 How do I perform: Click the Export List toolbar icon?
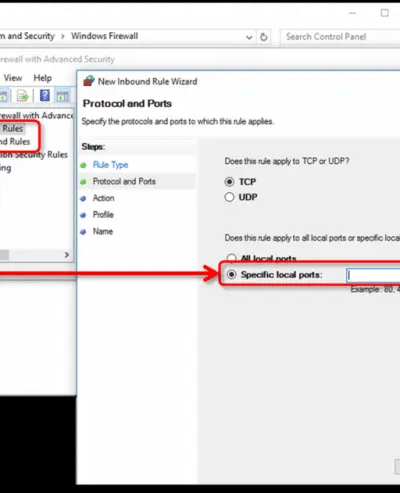point(23,96)
